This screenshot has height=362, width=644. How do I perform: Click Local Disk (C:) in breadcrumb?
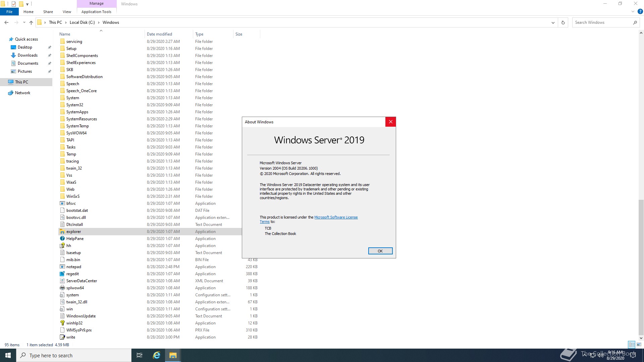(82, 22)
